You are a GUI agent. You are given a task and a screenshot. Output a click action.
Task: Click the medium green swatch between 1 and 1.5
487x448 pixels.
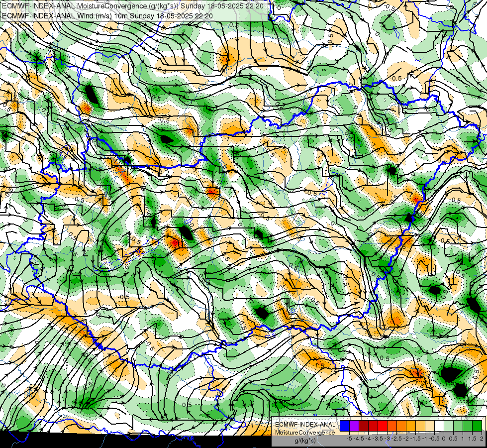468,426
